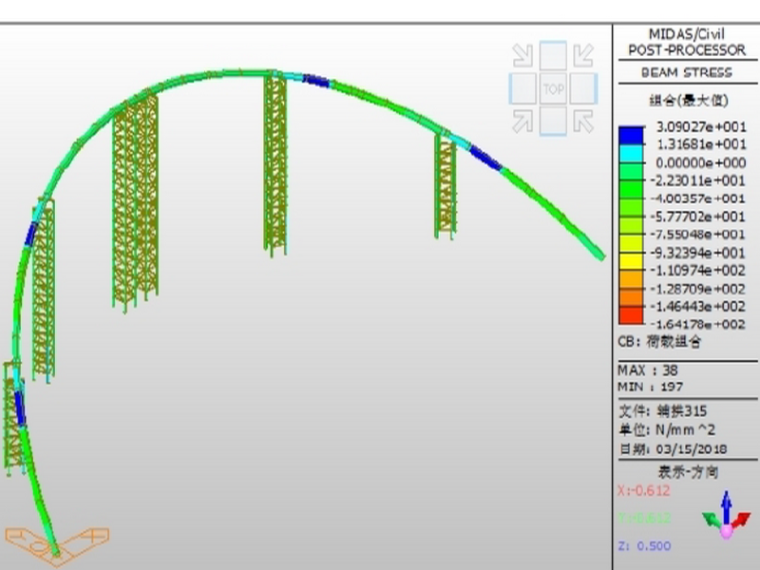
Task: Click the upper-left diagonal arrow of view navigator
Action: [x=523, y=56]
